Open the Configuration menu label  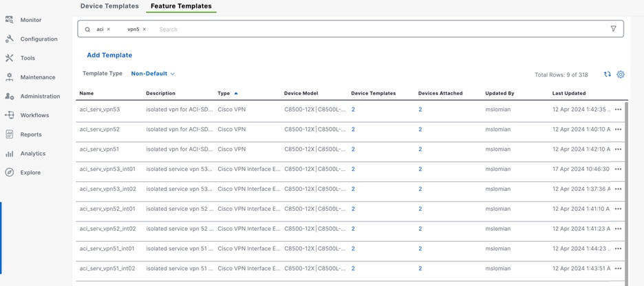pos(39,39)
